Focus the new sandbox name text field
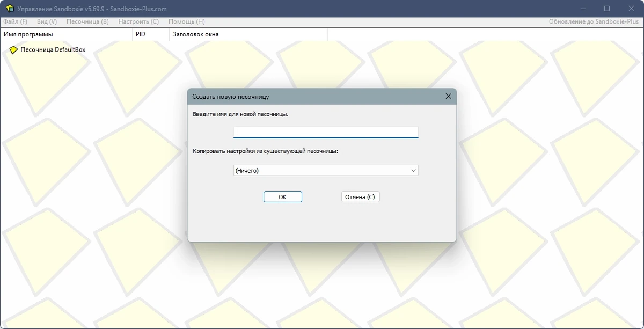 [326, 131]
